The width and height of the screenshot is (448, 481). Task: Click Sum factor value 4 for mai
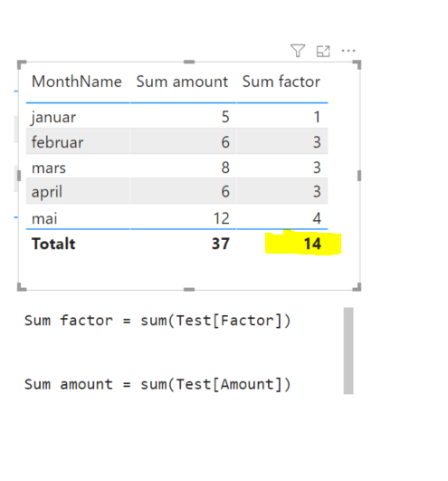click(x=317, y=218)
